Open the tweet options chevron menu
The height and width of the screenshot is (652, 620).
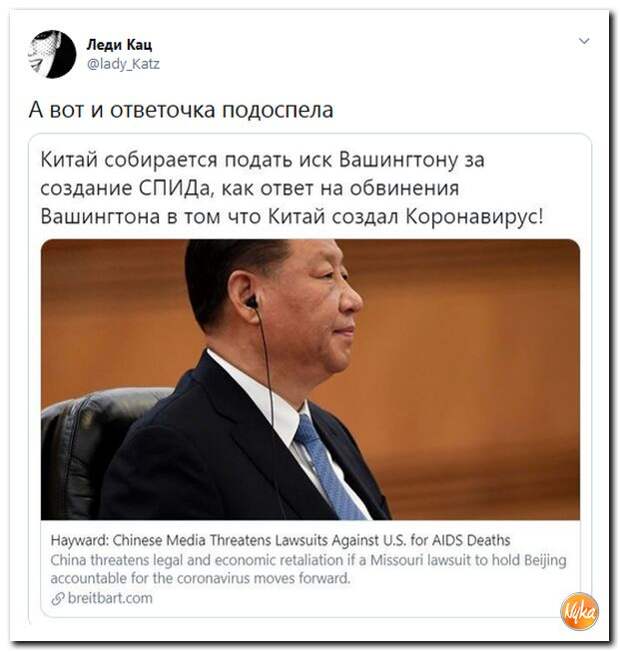(584, 41)
